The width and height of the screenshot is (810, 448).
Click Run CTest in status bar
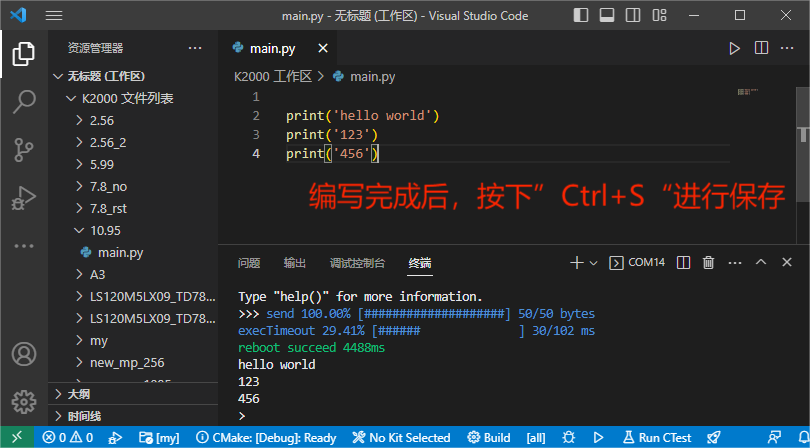coord(657,438)
